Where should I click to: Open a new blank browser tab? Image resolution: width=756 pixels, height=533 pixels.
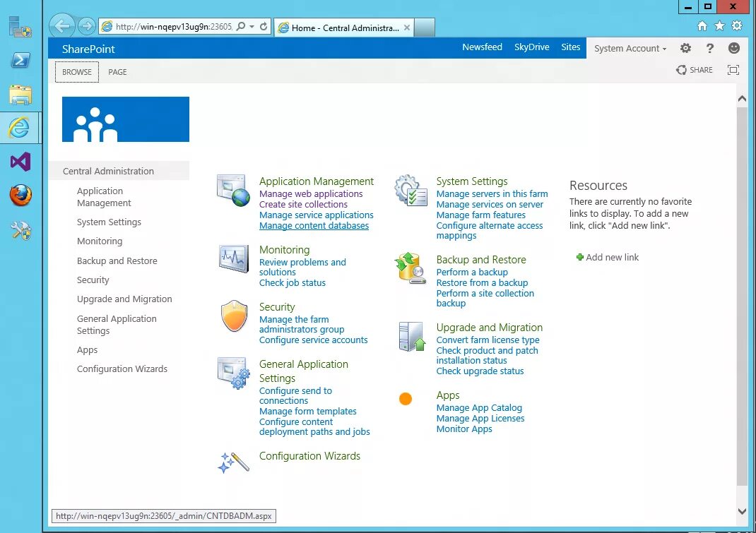[425, 28]
